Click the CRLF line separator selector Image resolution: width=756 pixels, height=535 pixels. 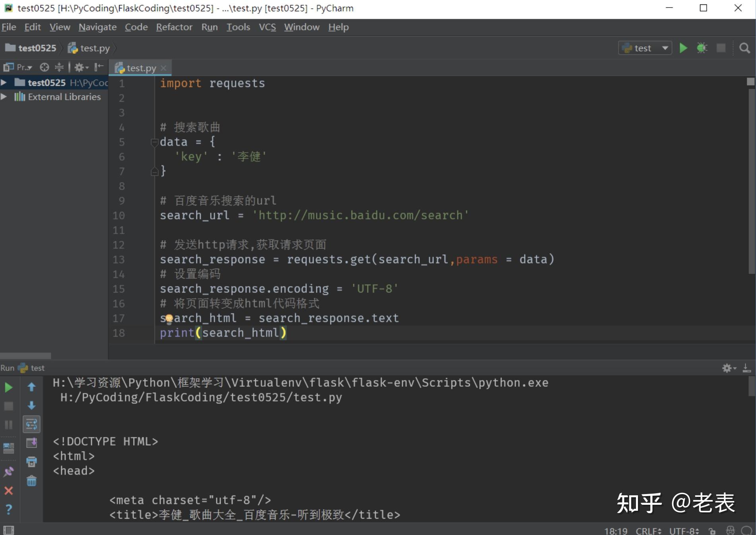pyautogui.click(x=648, y=531)
